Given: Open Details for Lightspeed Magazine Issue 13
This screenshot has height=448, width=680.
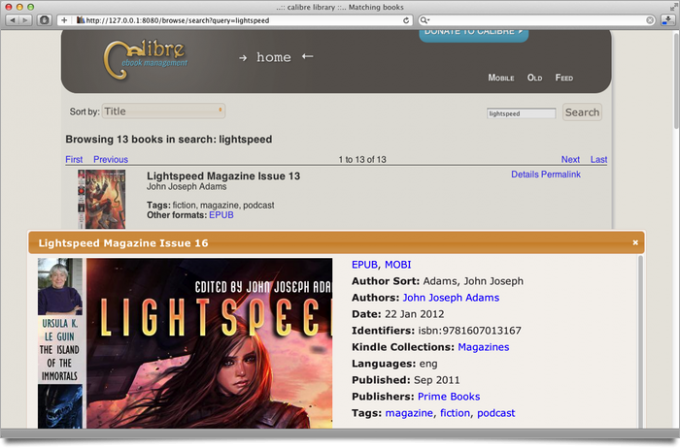Looking at the screenshot, I should click(524, 175).
